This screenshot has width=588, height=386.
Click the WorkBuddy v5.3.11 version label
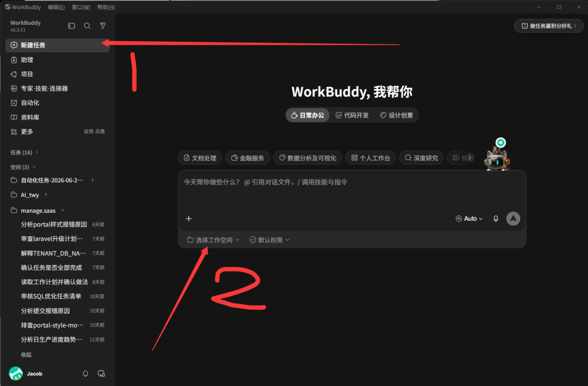coord(25,26)
